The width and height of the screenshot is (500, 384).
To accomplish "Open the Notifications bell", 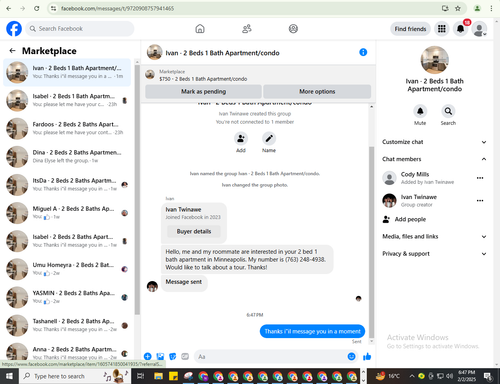I will (x=461, y=29).
